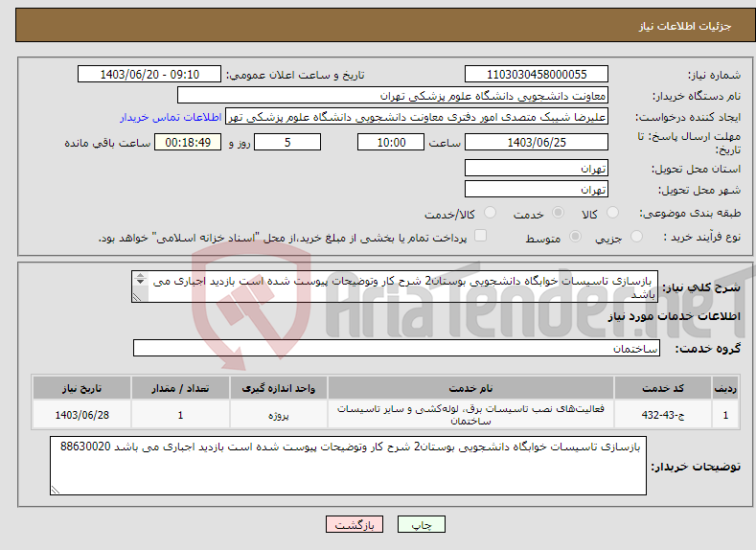Viewport: 756px width, 550px height.
Task: Click the need date cell 1403/06/28
Action: coord(82,415)
